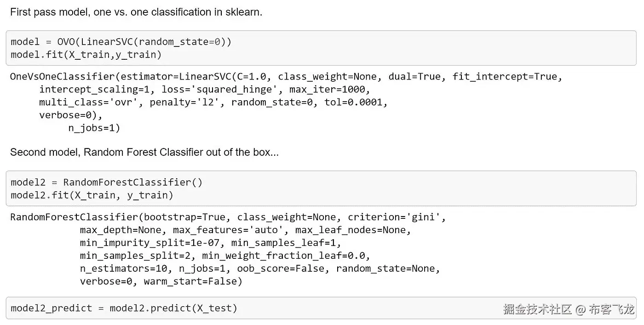Click the warm_start=False output line
Viewport: 644px width, 325px height.
pos(161,281)
